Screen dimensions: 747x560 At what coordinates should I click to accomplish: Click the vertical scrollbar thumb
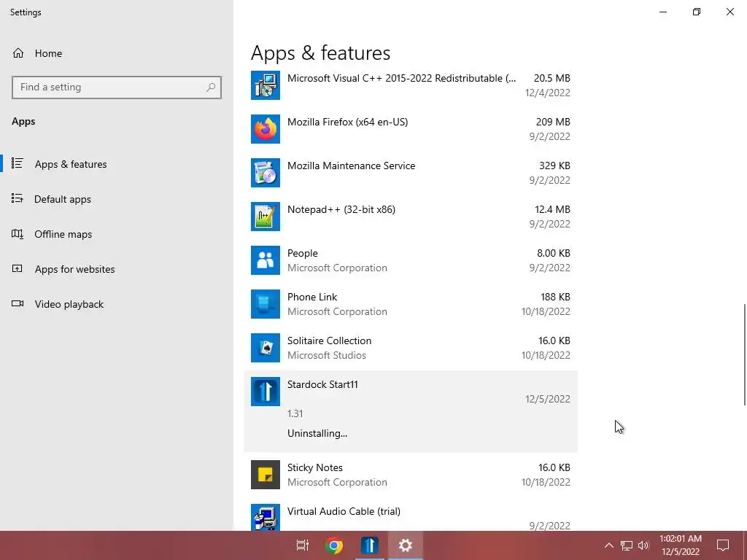click(745, 355)
